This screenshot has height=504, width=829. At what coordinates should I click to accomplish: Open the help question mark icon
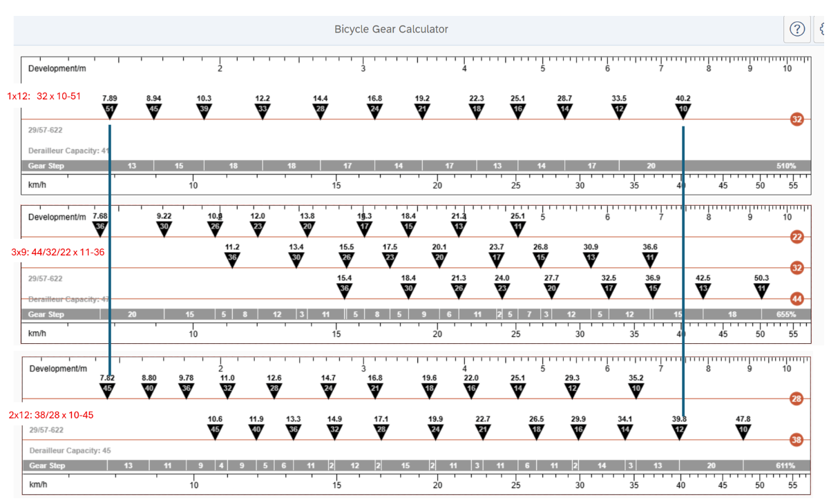[x=797, y=29]
